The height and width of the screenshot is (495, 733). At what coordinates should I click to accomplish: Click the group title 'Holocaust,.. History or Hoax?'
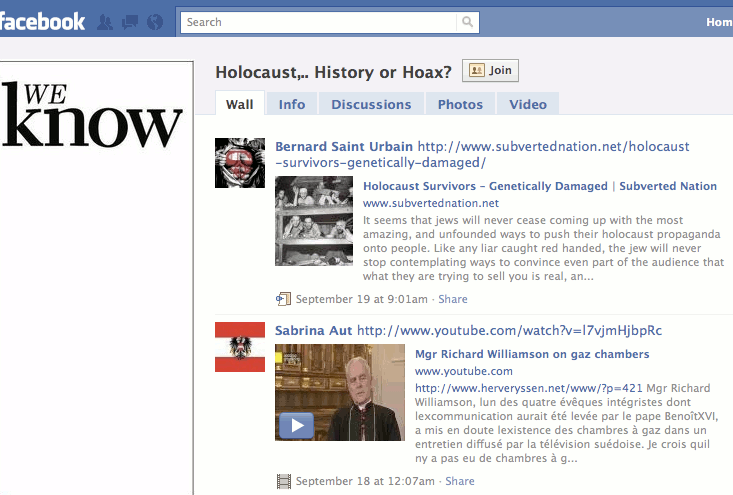click(x=333, y=72)
